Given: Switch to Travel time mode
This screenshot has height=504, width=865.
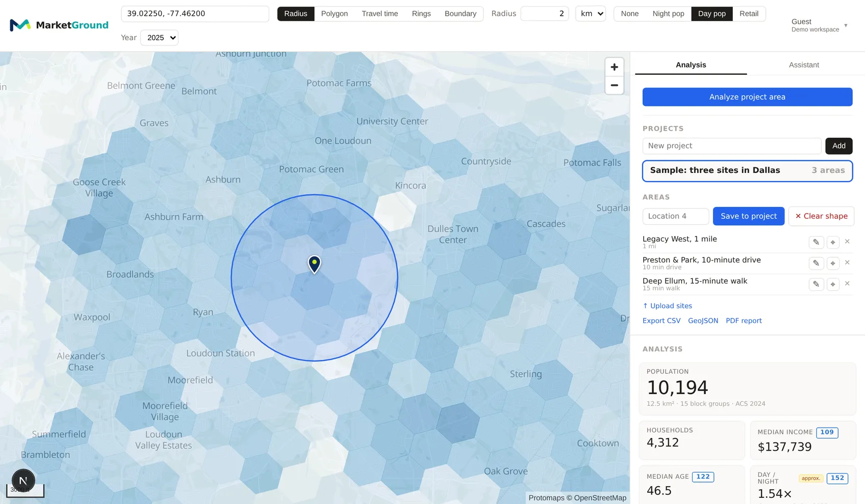Looking at the screenshot, I should coord(380,14).
